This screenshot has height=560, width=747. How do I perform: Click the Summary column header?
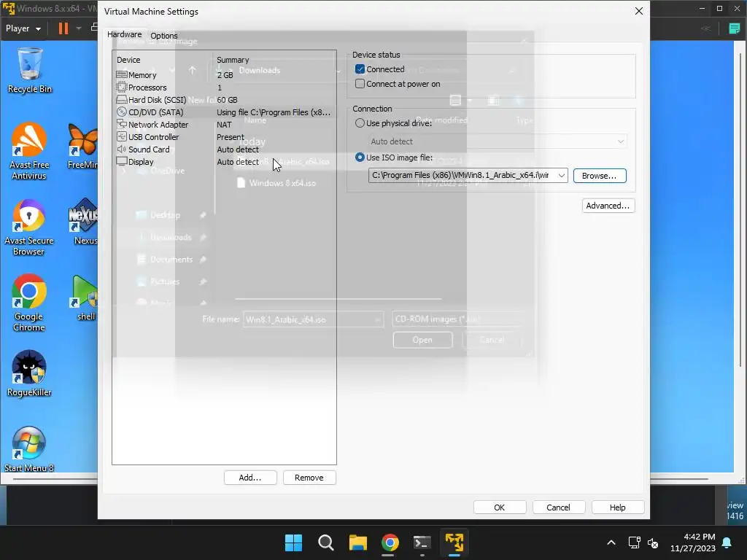tap(233, 60)
